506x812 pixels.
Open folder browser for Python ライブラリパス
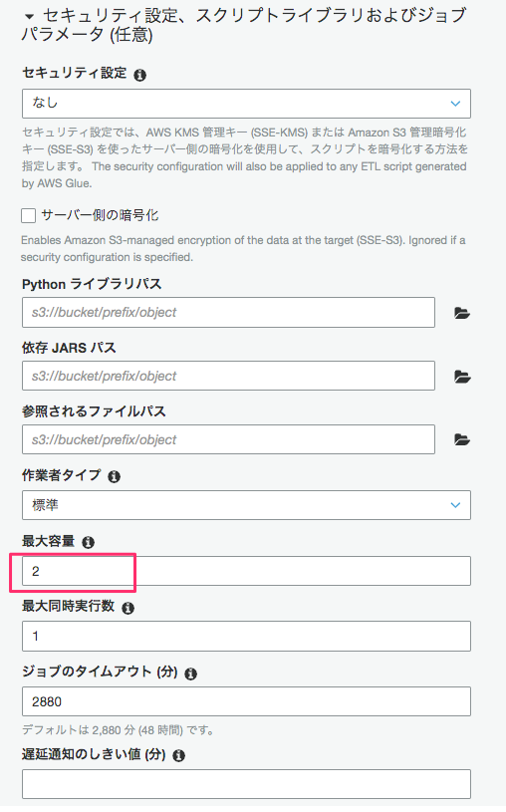click(x=461, y=313)
